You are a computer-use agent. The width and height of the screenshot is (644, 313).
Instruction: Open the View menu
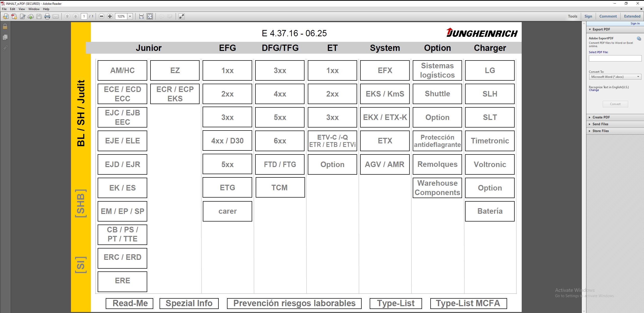(22, 9)
